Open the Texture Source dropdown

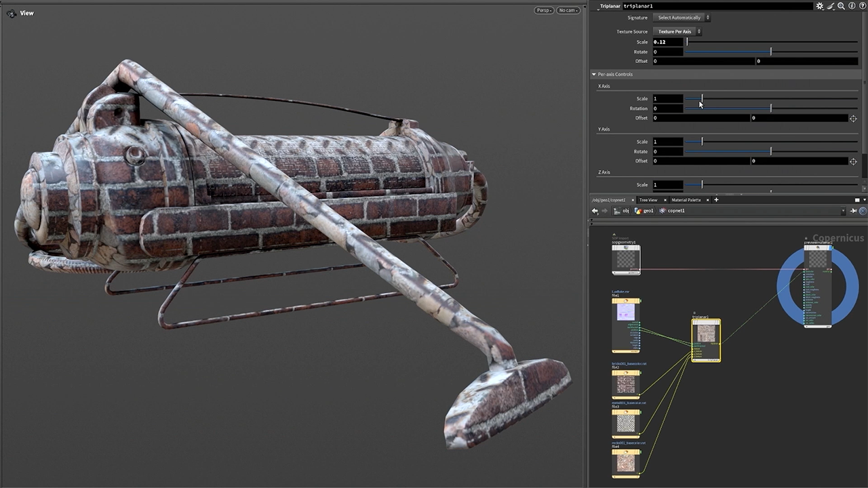678,32
